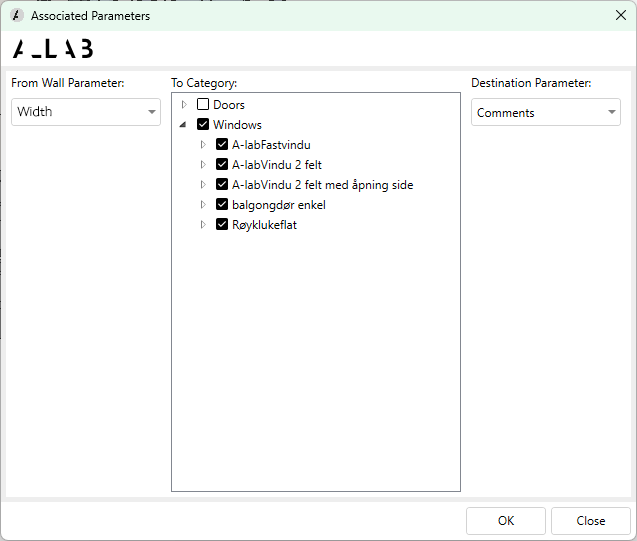Screen dimensions: 637x541
Task: Click the A-LAB logo
Action: click(x=52, y=49)
